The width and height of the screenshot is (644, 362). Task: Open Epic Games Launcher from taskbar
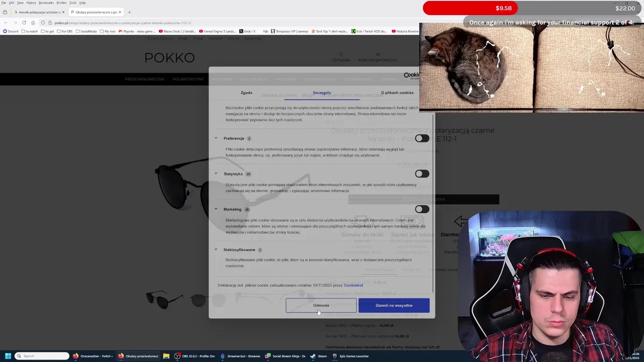351,356
